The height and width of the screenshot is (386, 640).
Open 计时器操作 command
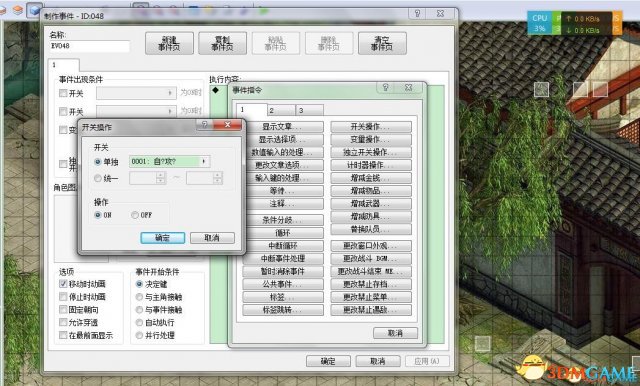(371, 165)
